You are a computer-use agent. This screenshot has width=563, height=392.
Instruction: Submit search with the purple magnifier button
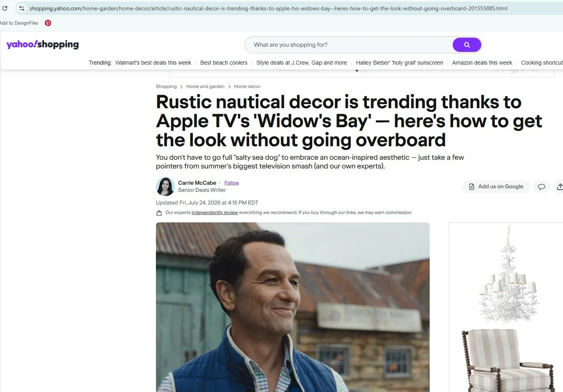[467, 45]
